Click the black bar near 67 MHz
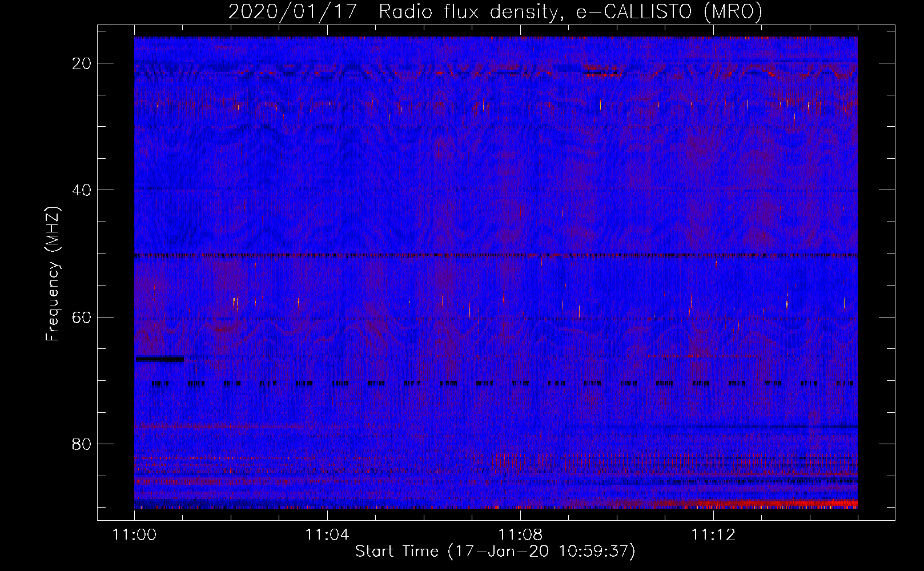The width and height of the screenshot is (924, 571). point(160,359)
